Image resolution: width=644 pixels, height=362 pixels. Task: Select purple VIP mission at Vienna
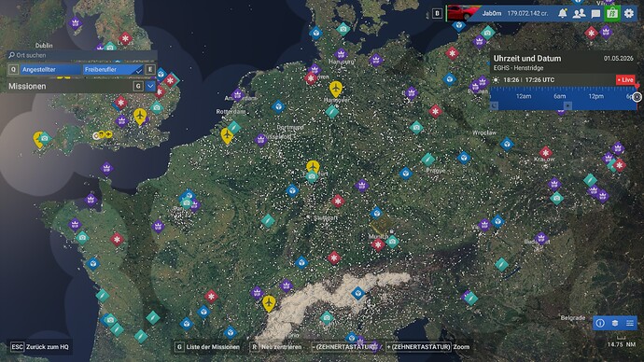point(484,225)
